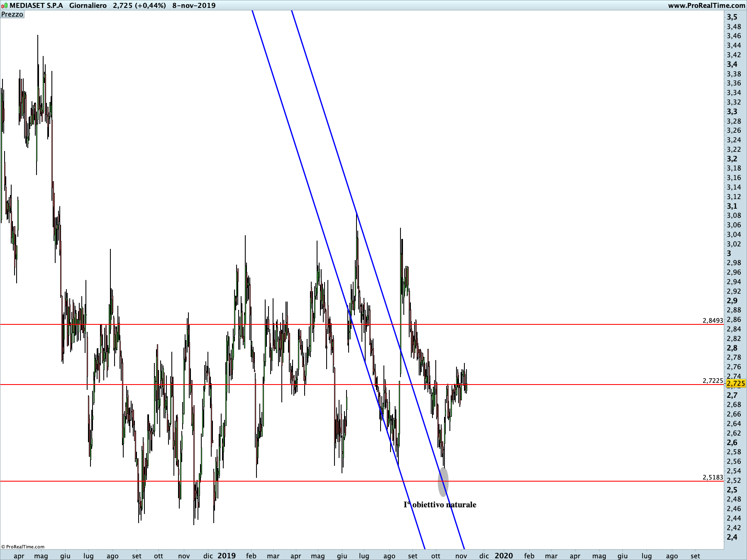This screenshot has width=747, height=560.
Task: Click the 3,1 price on the scale
Action: 732,206
